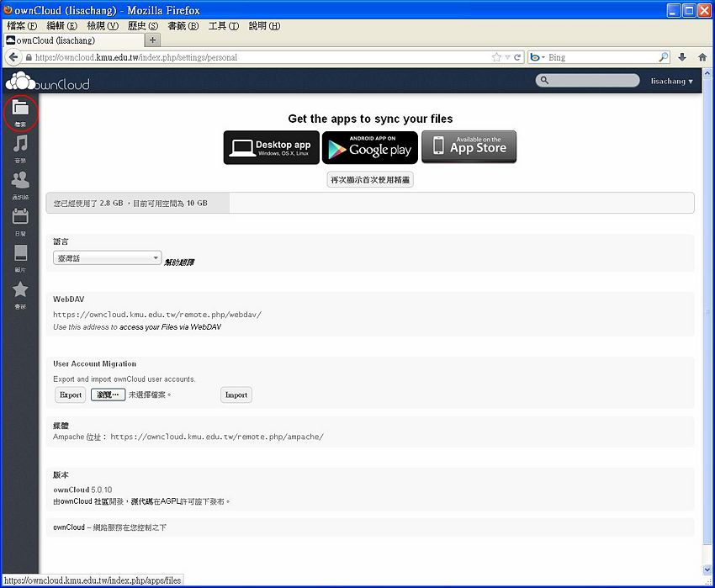The image size is (715, 588).
Task: Click the App Store button
Action: click(x=469, y=146)
